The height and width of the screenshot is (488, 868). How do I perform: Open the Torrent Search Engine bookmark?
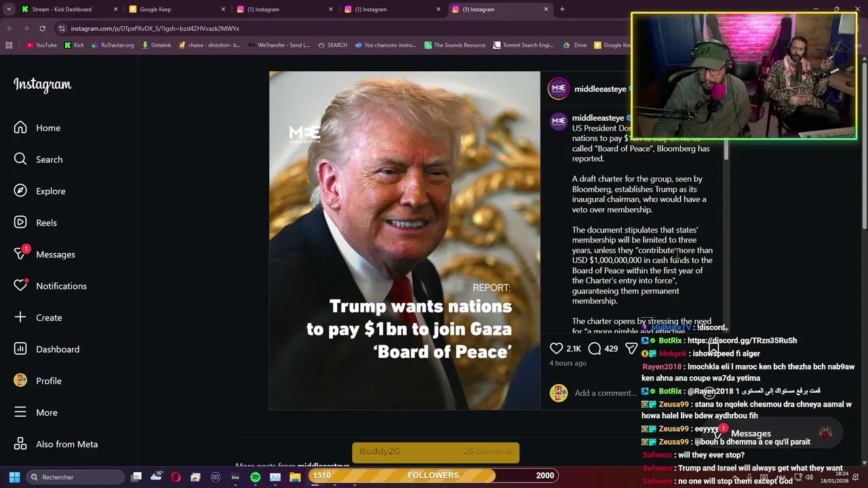524,45
